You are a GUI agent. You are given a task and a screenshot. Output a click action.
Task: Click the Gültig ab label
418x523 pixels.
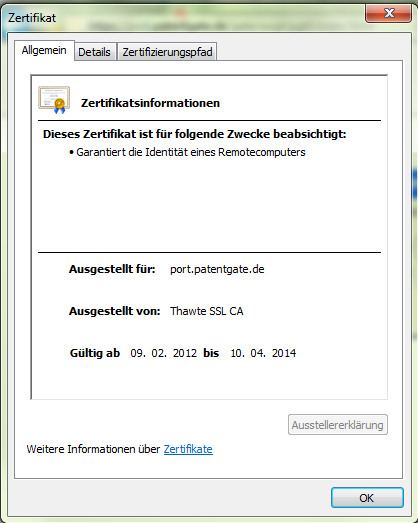95,353
